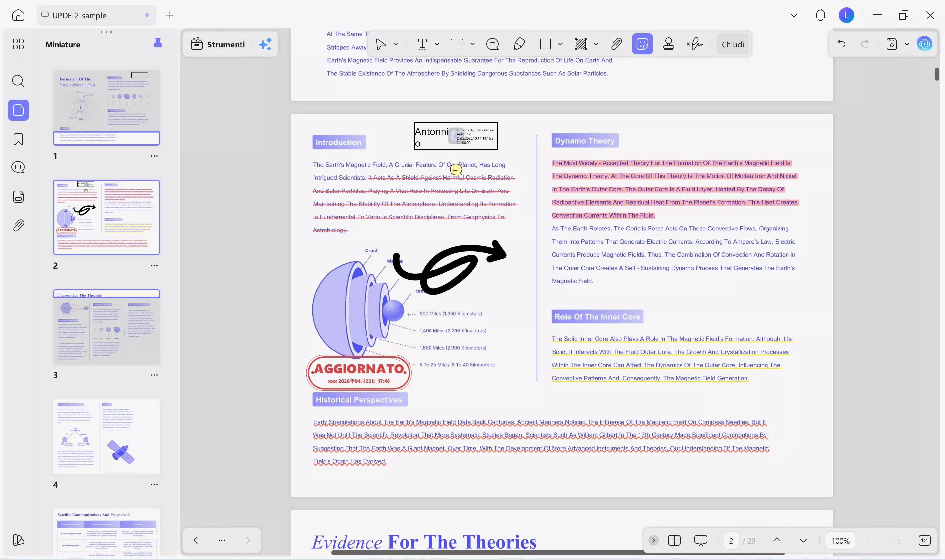Select the rectangle shape tool
This screenshot has height=560, width=945.
(545, 44)
